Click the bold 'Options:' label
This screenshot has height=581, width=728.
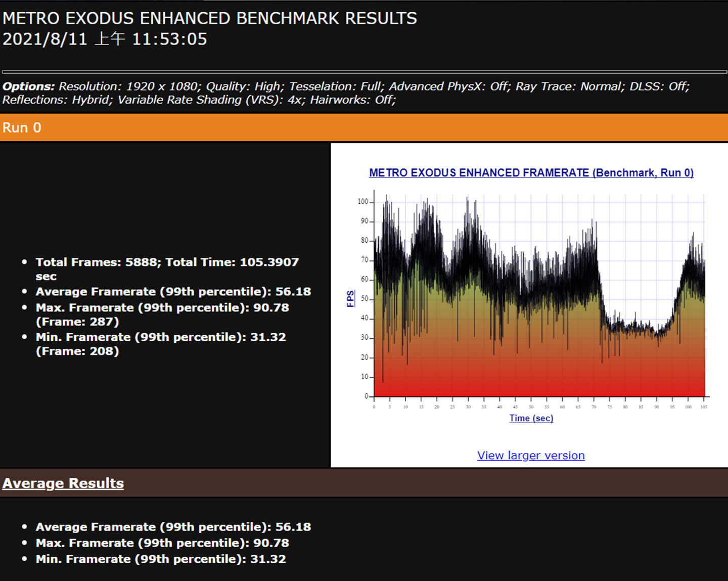click(x=28, y=86)
